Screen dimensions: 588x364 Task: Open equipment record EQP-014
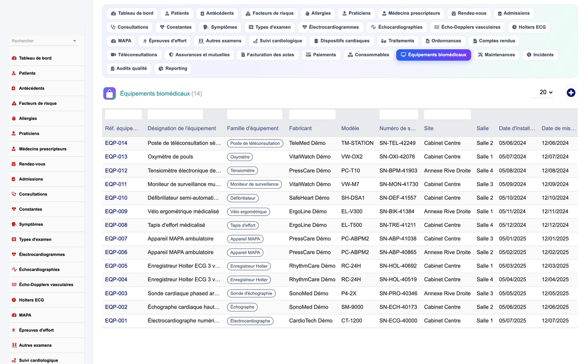[116, 143]
